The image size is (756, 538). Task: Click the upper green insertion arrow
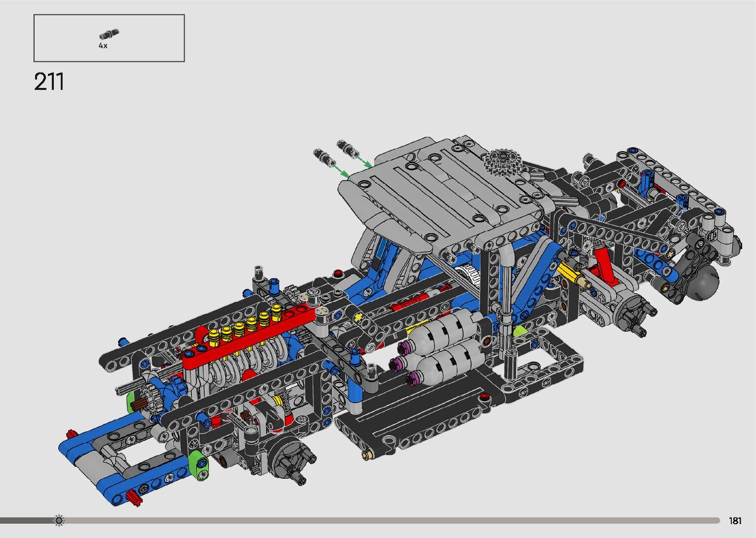click(364, 161)
